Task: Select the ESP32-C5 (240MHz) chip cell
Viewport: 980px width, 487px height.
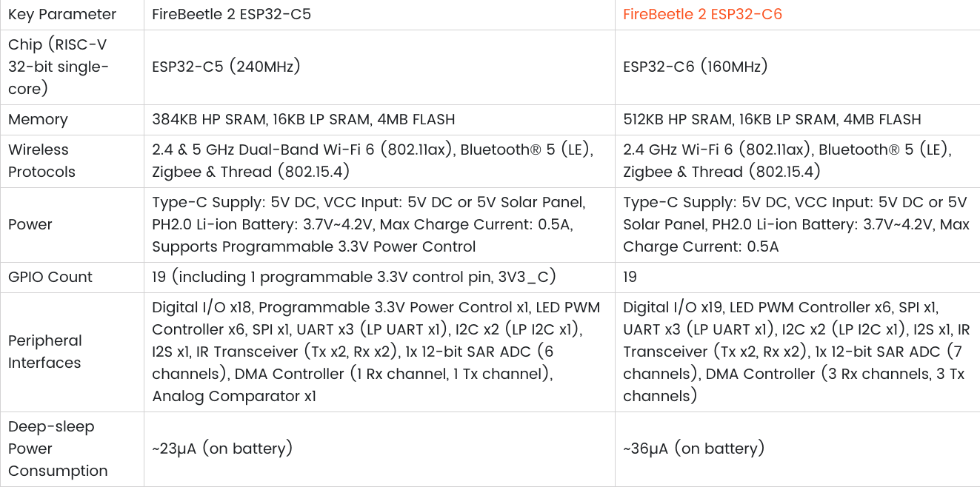Action: tap(226, 67)
